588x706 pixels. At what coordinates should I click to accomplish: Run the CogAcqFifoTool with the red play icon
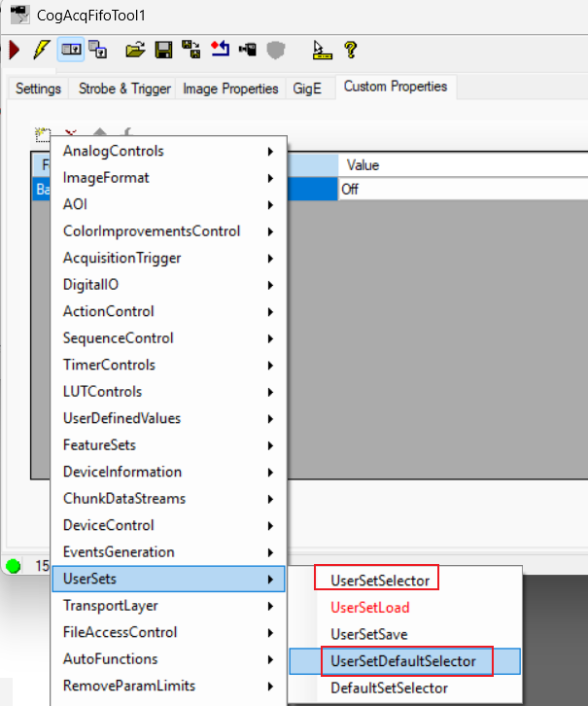coord(14,50)
